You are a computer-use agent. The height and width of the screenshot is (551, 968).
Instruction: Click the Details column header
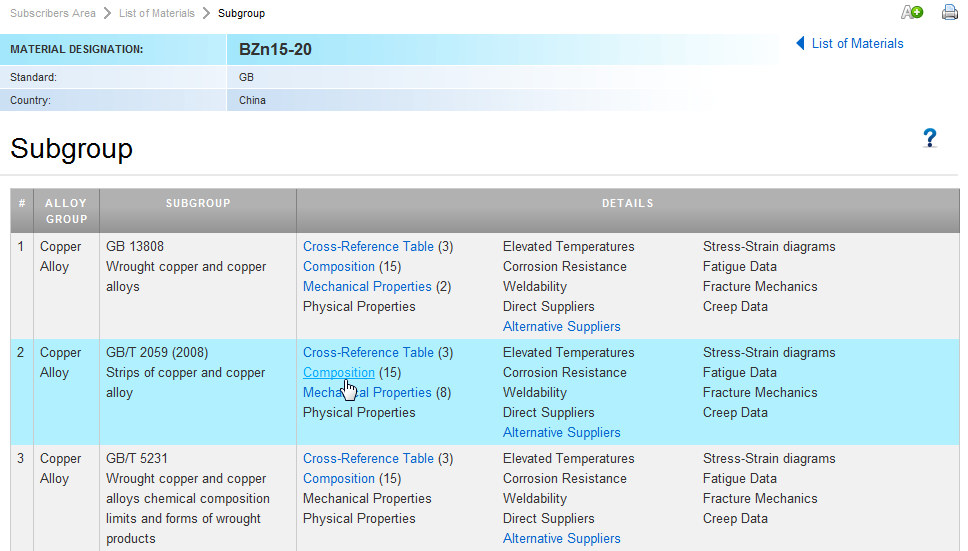pyautogui.click(x=627, y=203)
